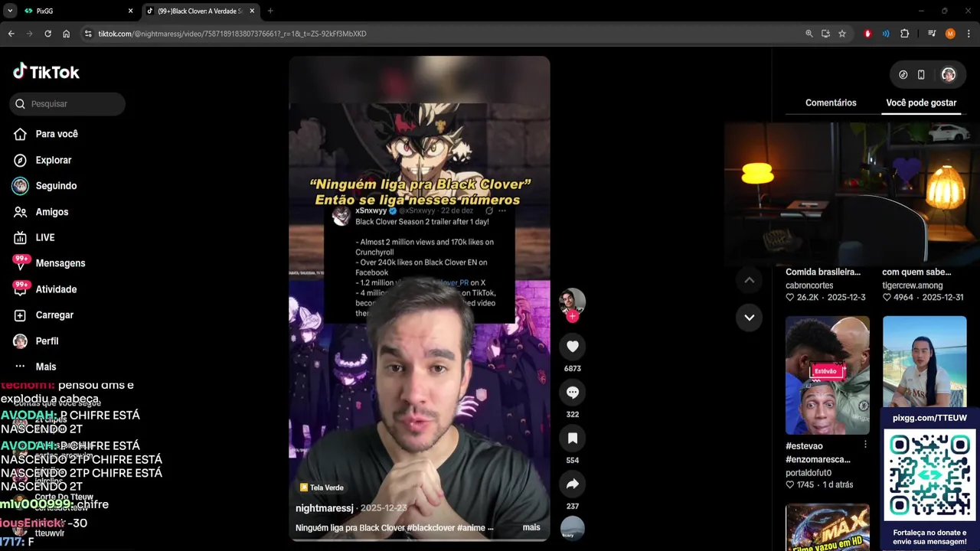Open the Chrome three-dot menu
This screenshot has height=551, width=980.
[969, 34]
